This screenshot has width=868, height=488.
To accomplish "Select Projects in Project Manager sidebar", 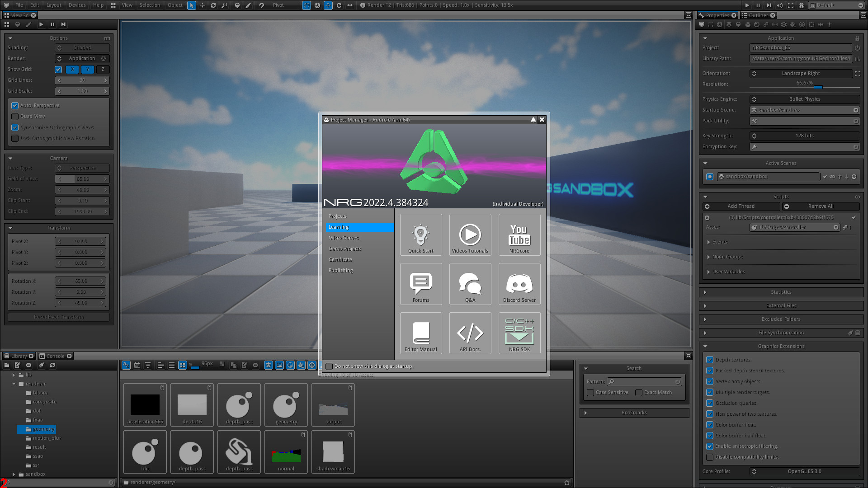I will 338,216.
